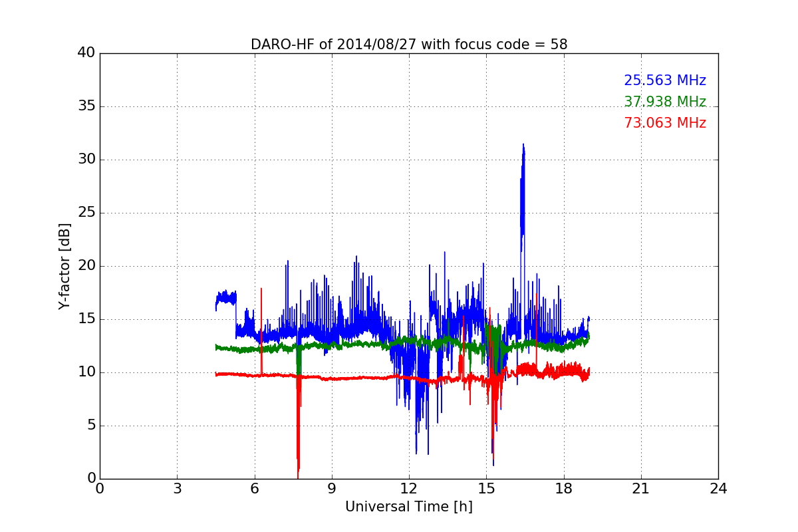
Task: Click the x-axis tick label 9
Action: click(332, 489)
